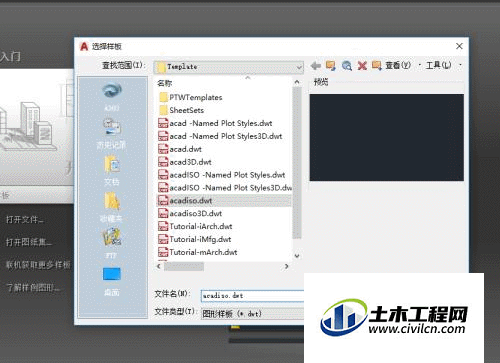Click the file list scroll up arrow
The height and width of the screenshot is (363, 500).
(x=297, y=82)
